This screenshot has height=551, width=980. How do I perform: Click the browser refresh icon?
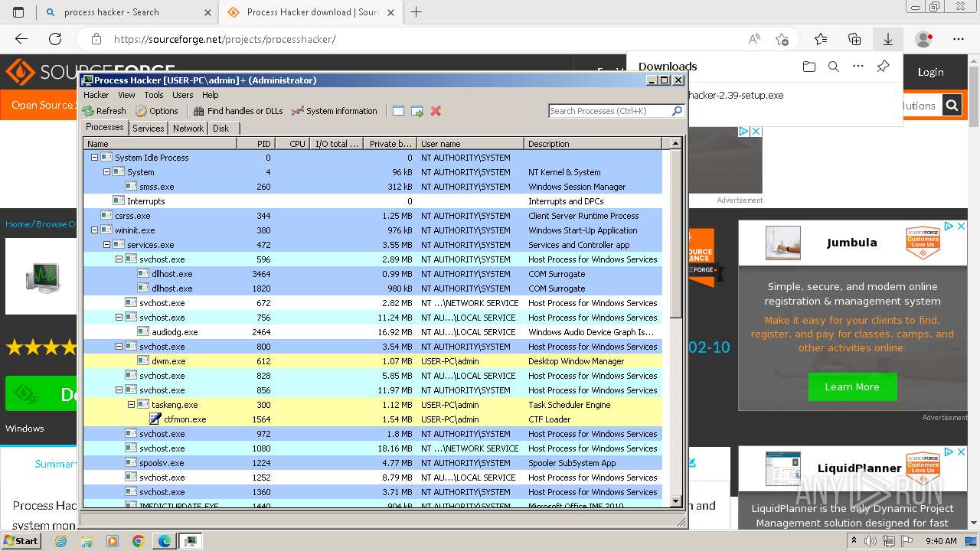pos(55,39)
